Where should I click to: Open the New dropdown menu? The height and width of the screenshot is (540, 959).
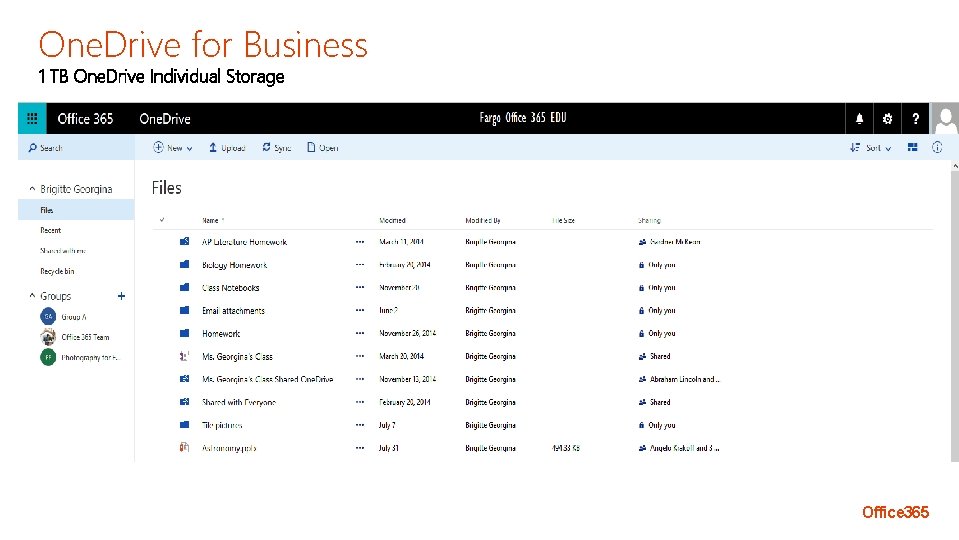tap(172, 147)
